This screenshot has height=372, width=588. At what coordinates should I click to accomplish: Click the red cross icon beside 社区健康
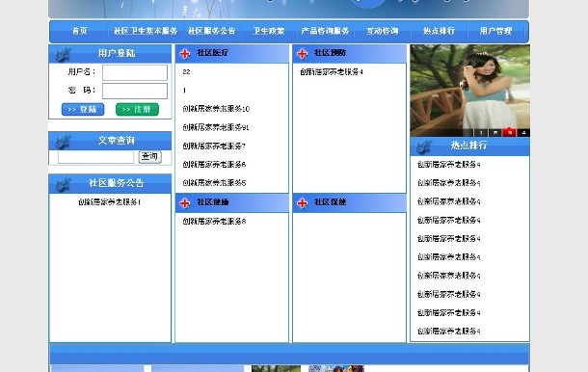[185, 203]
